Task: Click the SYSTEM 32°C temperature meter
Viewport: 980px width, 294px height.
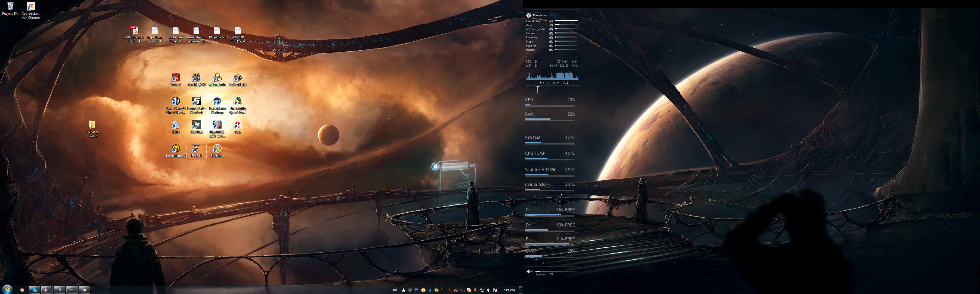Action: coord(550,140)
